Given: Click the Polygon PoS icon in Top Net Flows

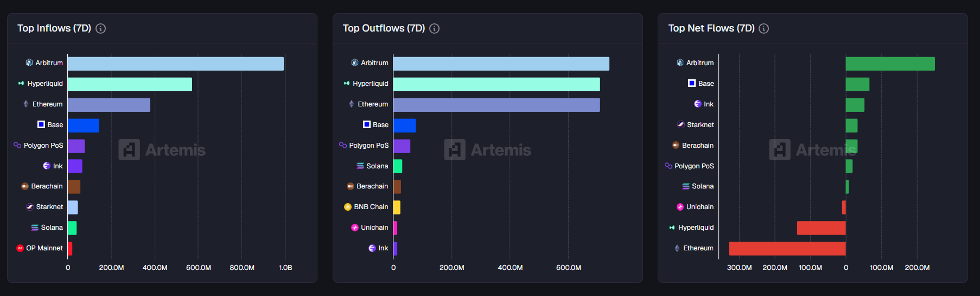Looking at the screenshot, I should coord(669,166).
